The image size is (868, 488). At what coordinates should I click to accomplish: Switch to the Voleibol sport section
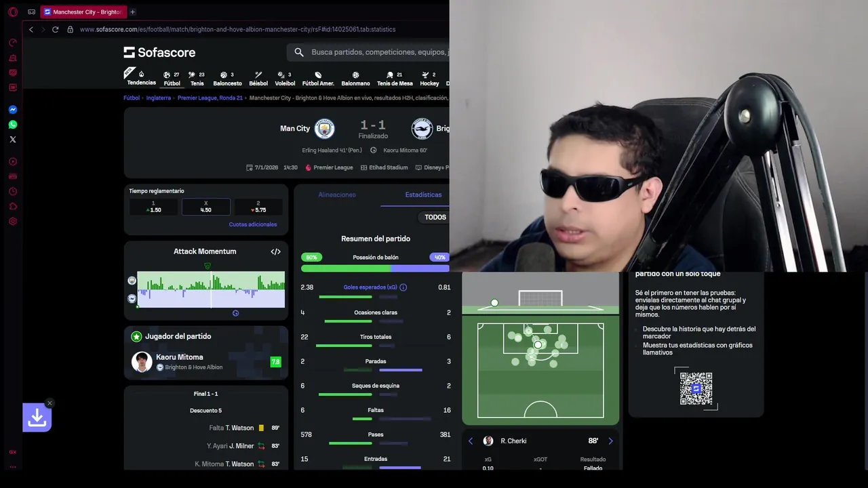[x=285, y=79]
